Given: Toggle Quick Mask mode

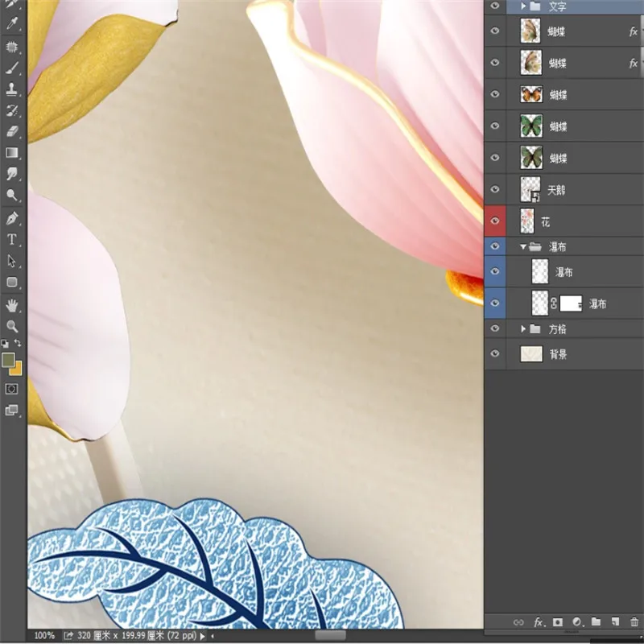Looking at the screenshot, I should [11, 389].
